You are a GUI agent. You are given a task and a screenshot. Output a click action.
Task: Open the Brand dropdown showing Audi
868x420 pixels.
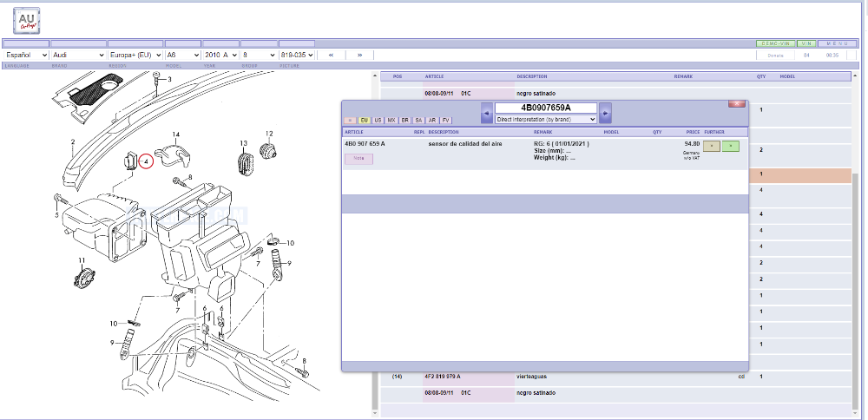77,55
